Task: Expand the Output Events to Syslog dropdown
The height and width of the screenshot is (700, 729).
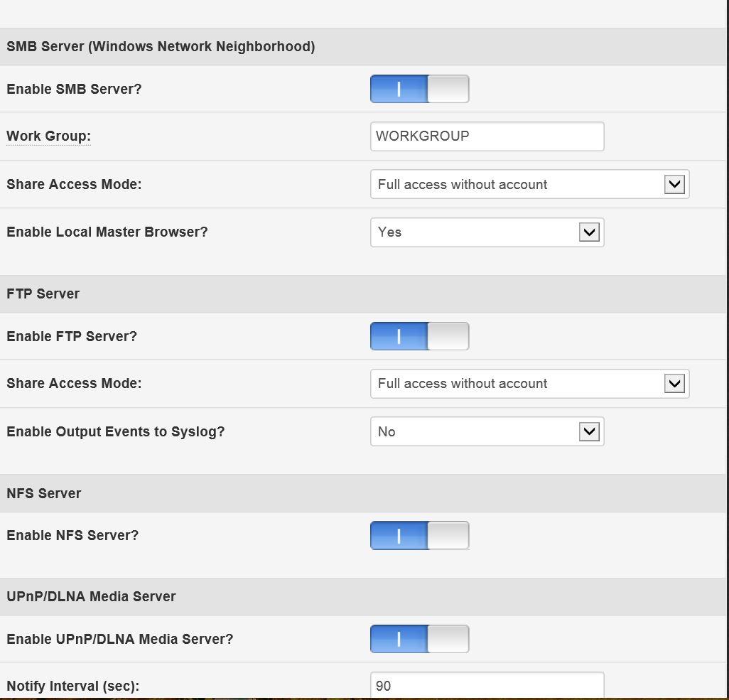Action: pos(487,431)
